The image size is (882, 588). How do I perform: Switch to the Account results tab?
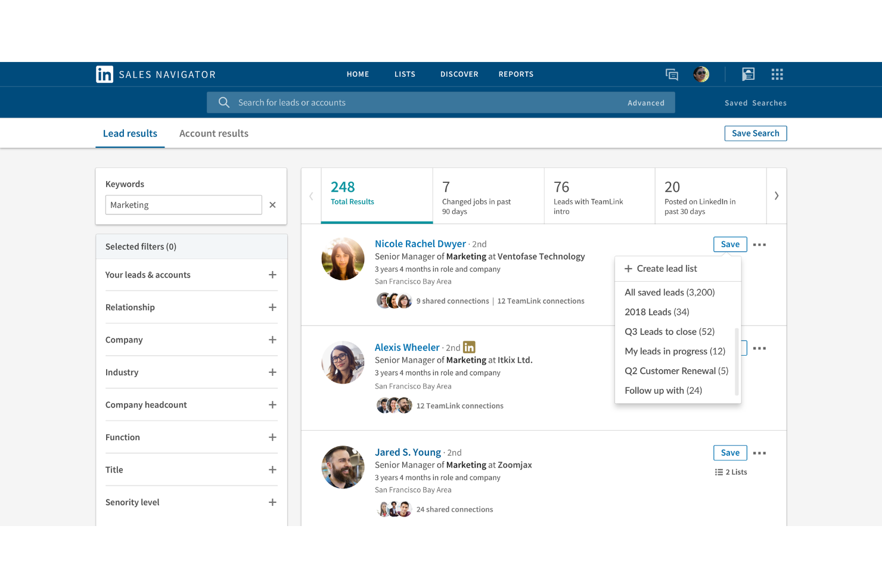(x=213, y=133)
